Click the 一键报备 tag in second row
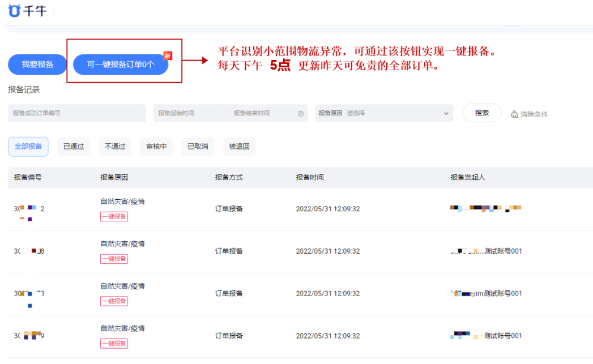593x364 pixels. [x=115, y=259]
